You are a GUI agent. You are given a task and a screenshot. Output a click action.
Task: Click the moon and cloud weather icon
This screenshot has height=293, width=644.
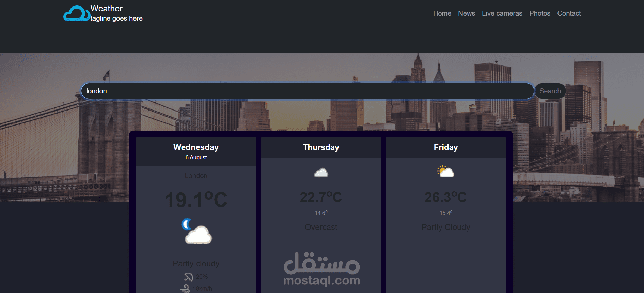click(x=196, y=231)
